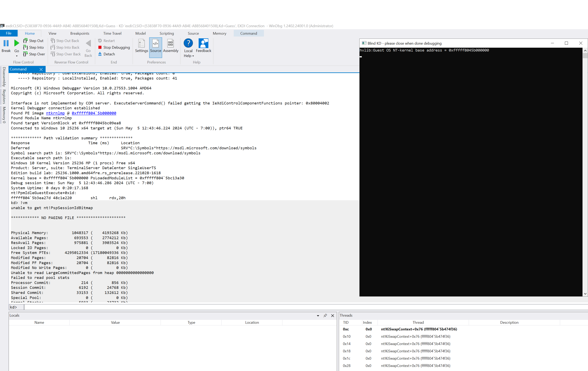Open the Time Travel ribbon tab
Viewport: 588px width, 371px height.
(112, 33)
